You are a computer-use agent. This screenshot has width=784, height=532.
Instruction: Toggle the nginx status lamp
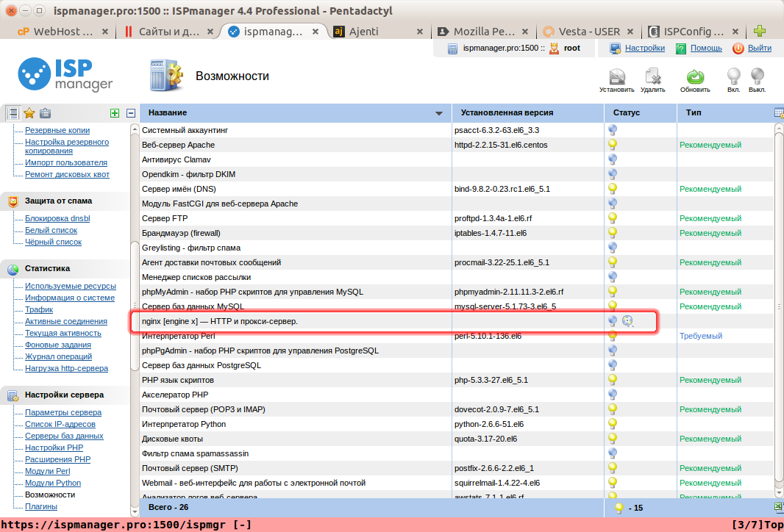point(613,321)
